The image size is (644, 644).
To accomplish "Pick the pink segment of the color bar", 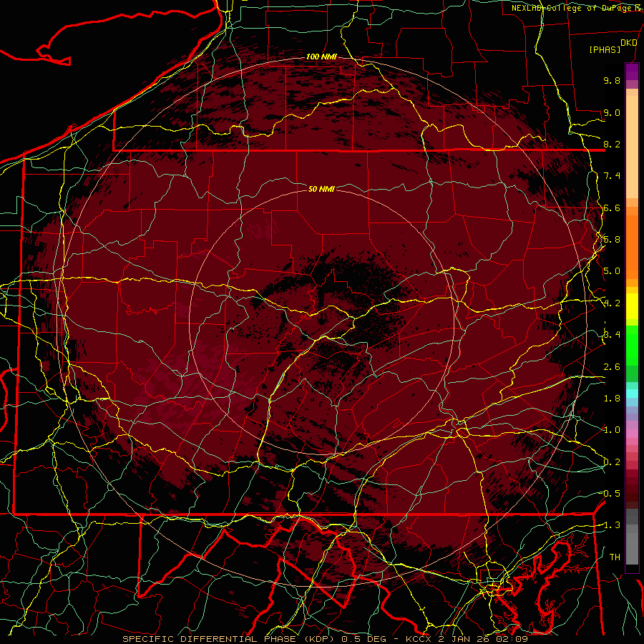I will (x=632, y=434).
